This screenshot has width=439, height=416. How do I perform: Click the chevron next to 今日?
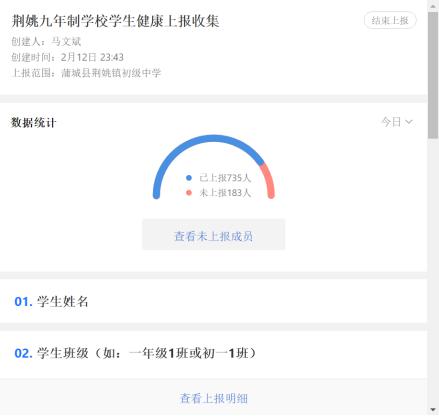pos(409,122)
